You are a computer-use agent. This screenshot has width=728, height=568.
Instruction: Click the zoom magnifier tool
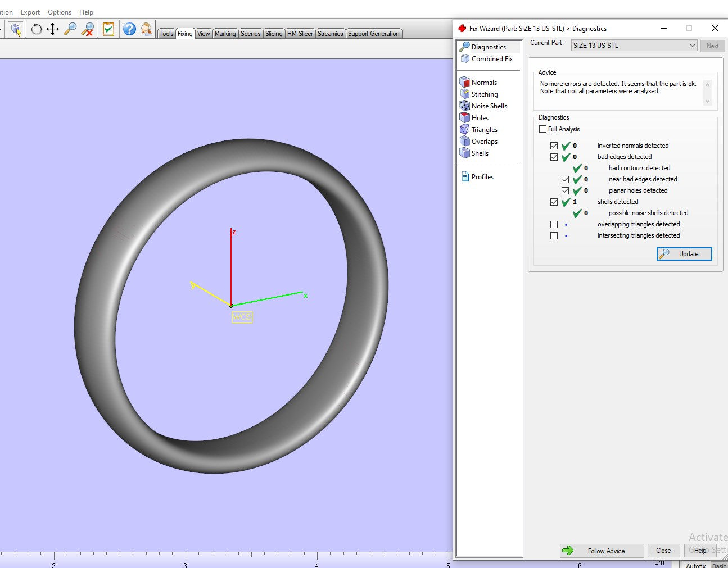pos(70,29)
